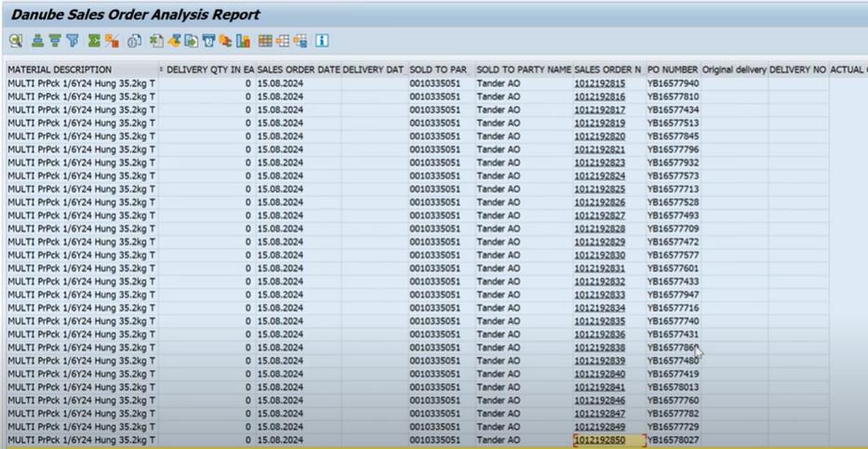This screenshot has height=449, width=868.
Task: Open sales order 1012192823
Action: click(599, 163)
